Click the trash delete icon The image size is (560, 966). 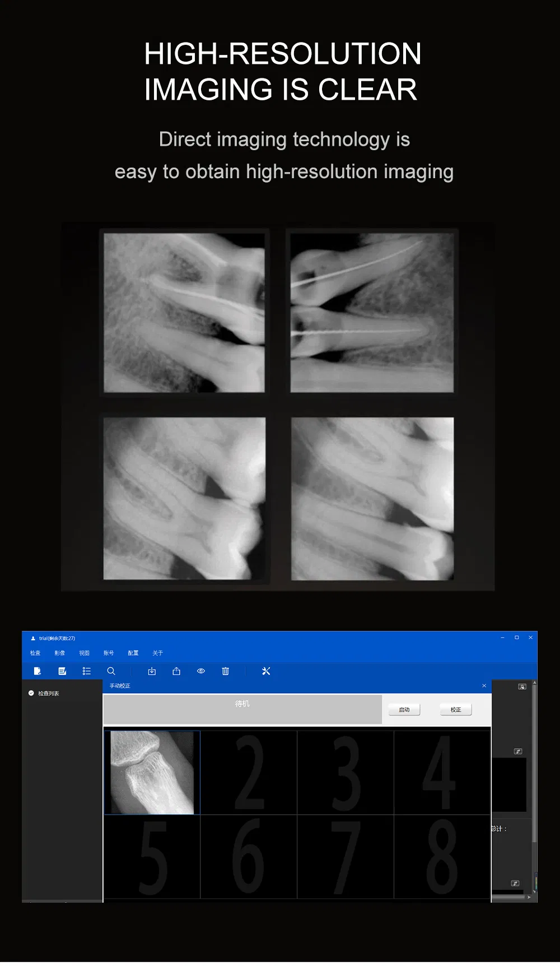click(225, 671)
